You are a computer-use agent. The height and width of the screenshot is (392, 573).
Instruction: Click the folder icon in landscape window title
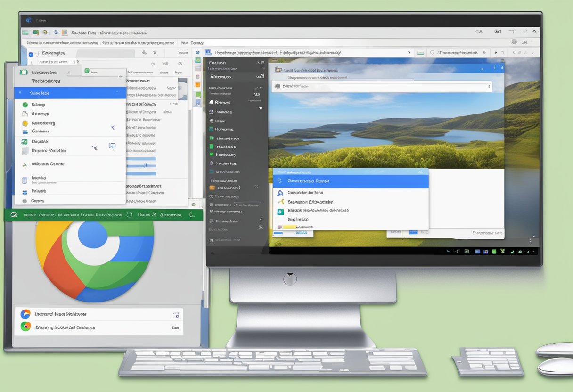[278, 70]
